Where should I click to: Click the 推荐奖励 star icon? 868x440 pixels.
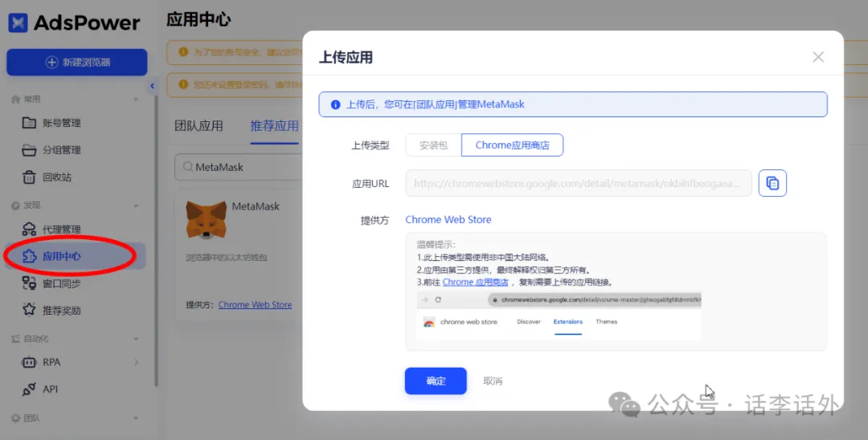[29, 310]
